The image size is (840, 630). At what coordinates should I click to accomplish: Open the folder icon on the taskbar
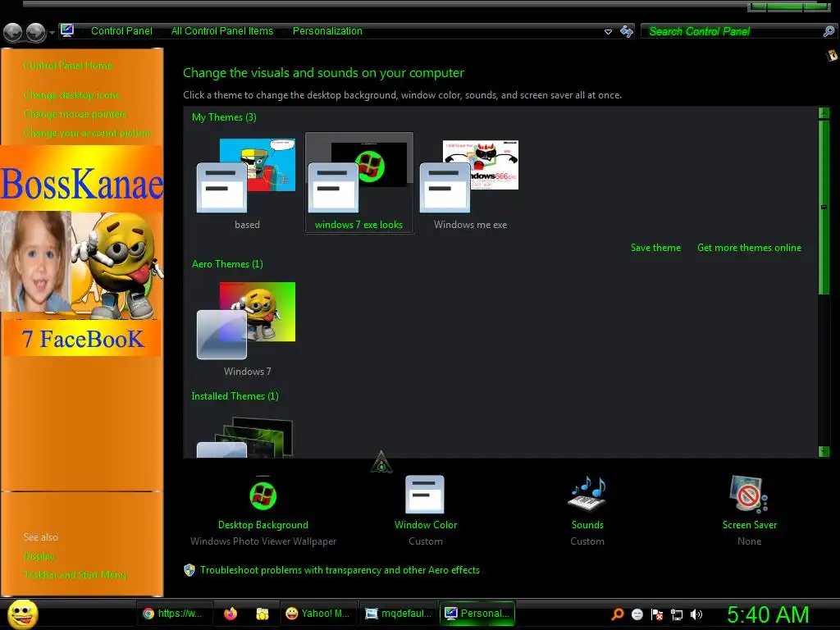click(262, 614)
